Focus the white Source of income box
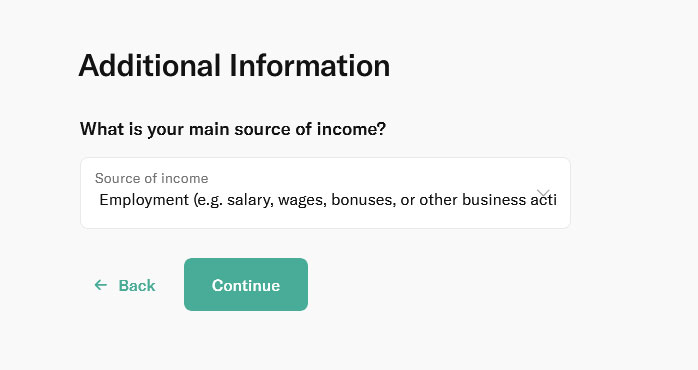This screenshot has height=370, width=698. [x=325, y=193]
